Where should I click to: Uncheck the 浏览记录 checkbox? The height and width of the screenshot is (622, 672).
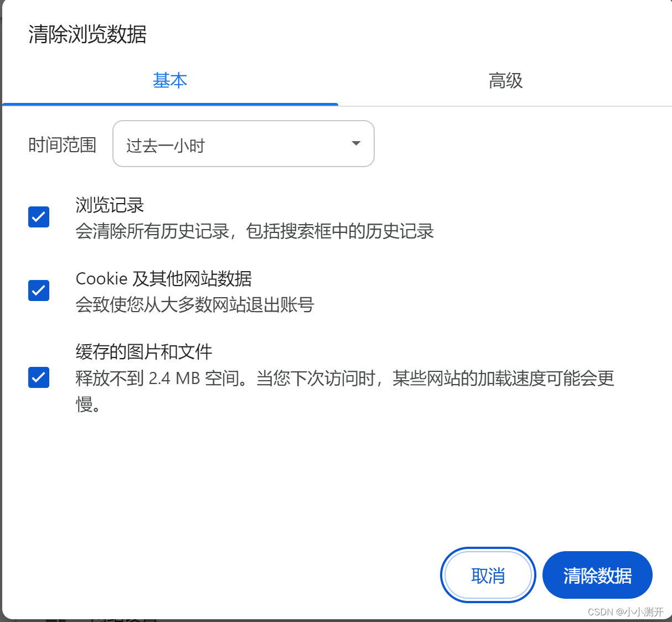[x=39, y=217]
